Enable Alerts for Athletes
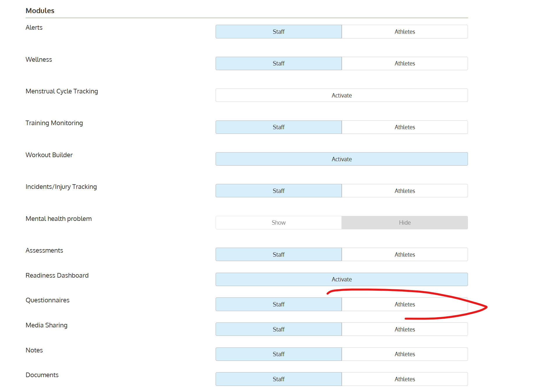This screenshot has height=392, width=546. [x=405, y=32]
